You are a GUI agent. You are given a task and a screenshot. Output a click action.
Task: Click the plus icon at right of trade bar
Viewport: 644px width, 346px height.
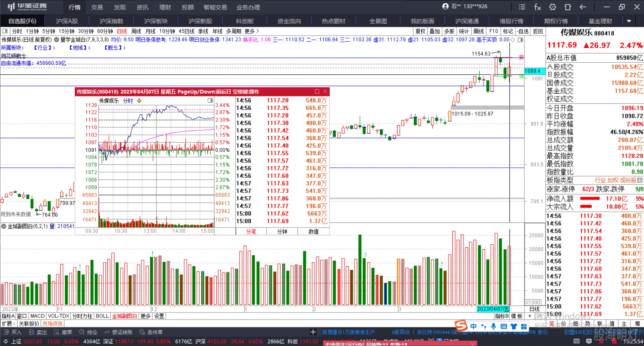click(313, 332)
